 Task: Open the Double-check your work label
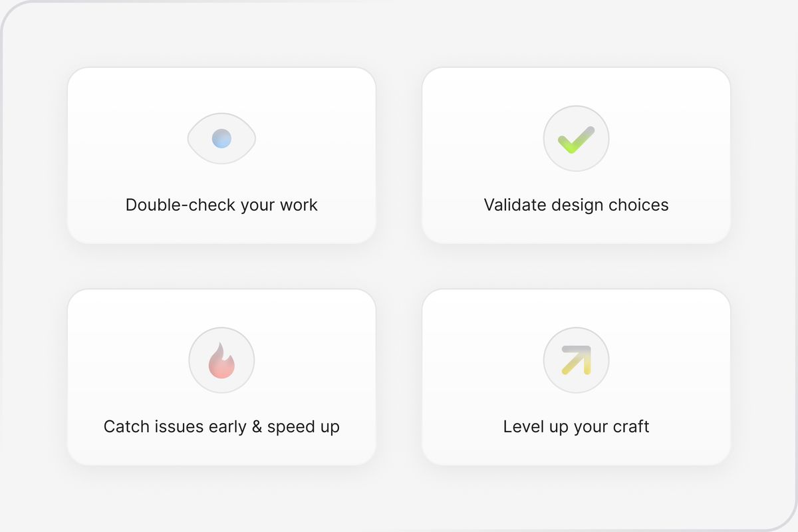click(221, 205)
